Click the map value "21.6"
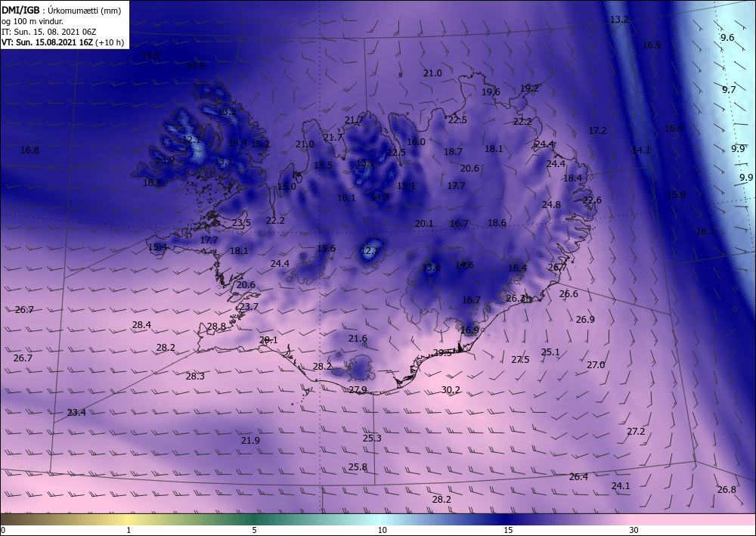The height and width of the screenshot is (536, 756). 358,339
